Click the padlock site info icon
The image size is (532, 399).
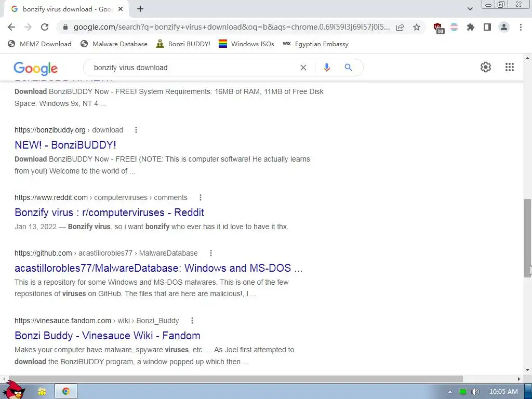[x=65, y=27]
